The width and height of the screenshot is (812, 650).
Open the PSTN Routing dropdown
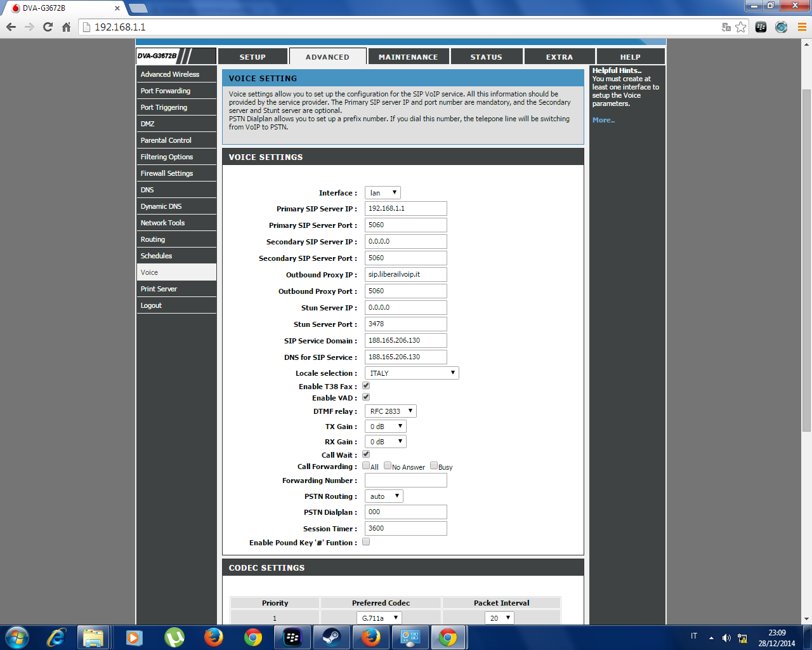pos(384,496)
